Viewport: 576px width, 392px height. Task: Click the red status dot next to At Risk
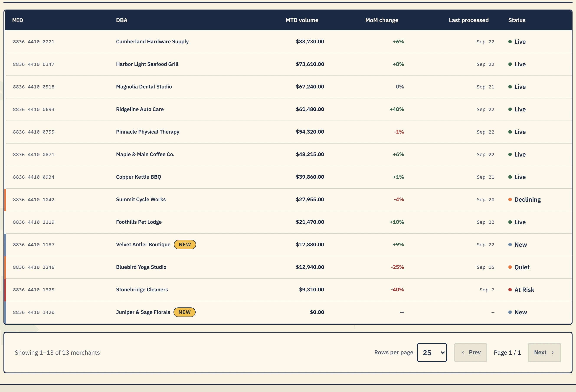tap(510, 290)
